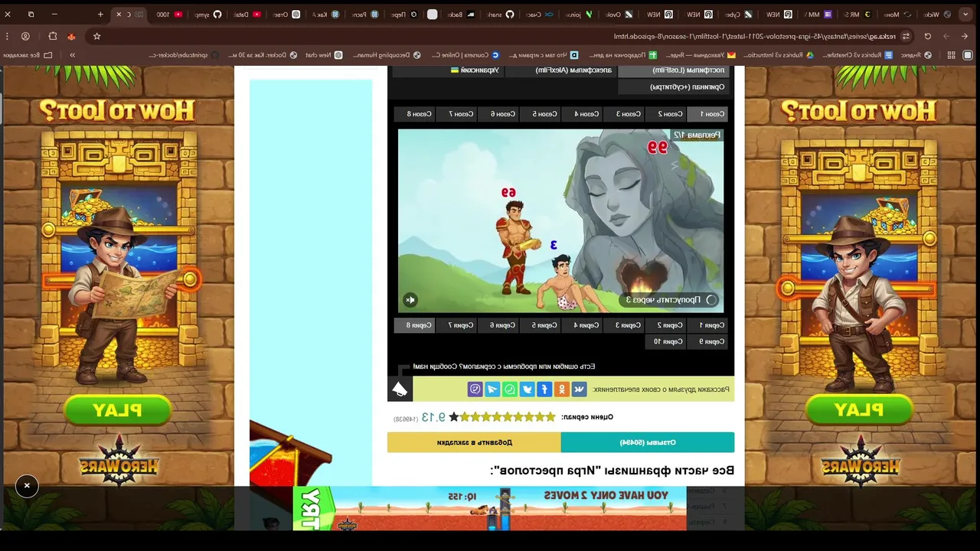Open the 'Все закладки' bookmarks folder
Viewport: 980px width, 551px height.
coord(28,55)
